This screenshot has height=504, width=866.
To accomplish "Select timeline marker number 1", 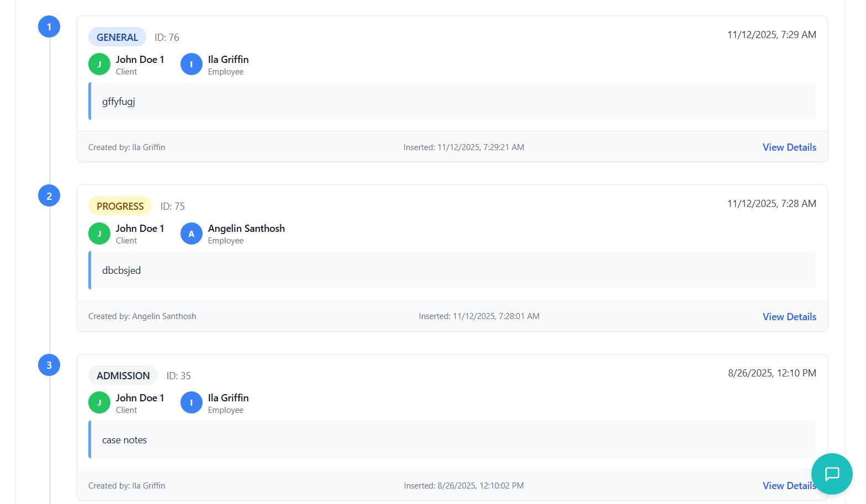I will click(x=49, y=26).
